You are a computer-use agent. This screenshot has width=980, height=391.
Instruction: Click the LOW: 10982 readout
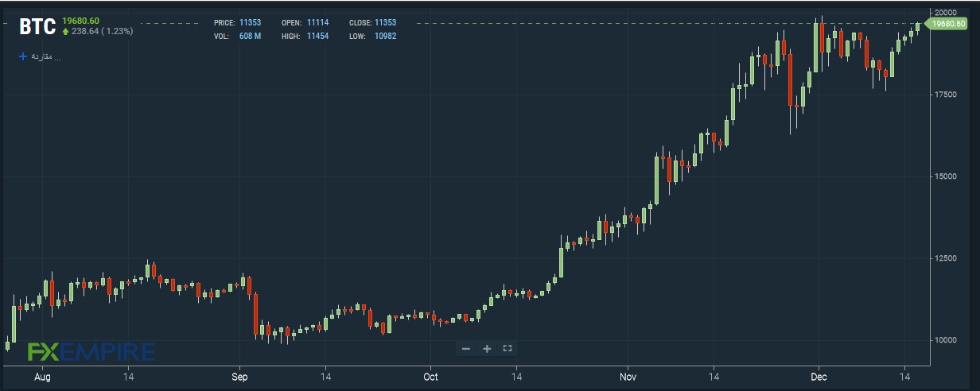click(x=372, y=36)
